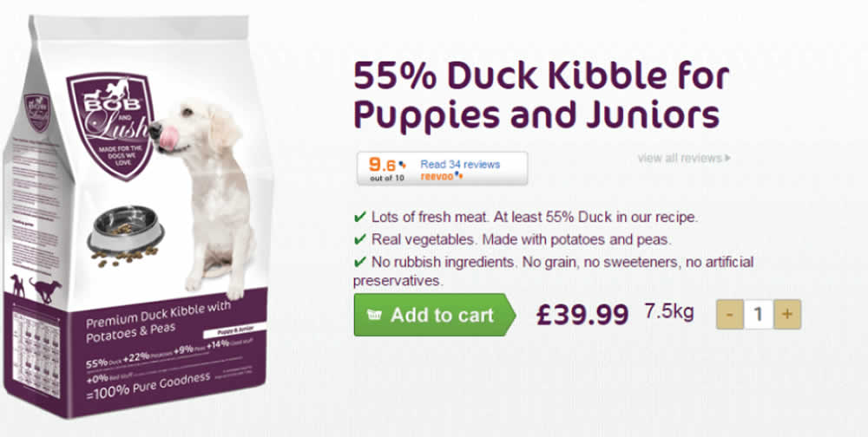Click the £39.99 price

pyautogui.click(x=582, y=316)
